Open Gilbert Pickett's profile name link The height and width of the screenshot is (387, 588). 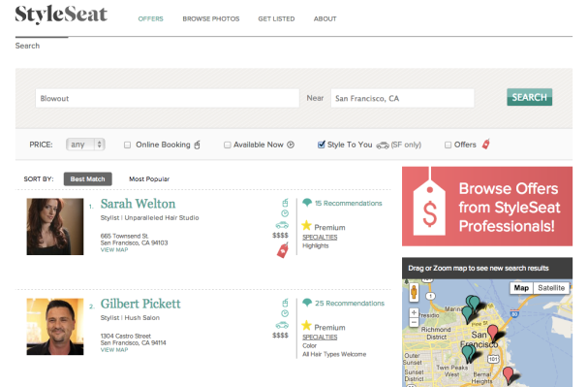coord(140,304)
